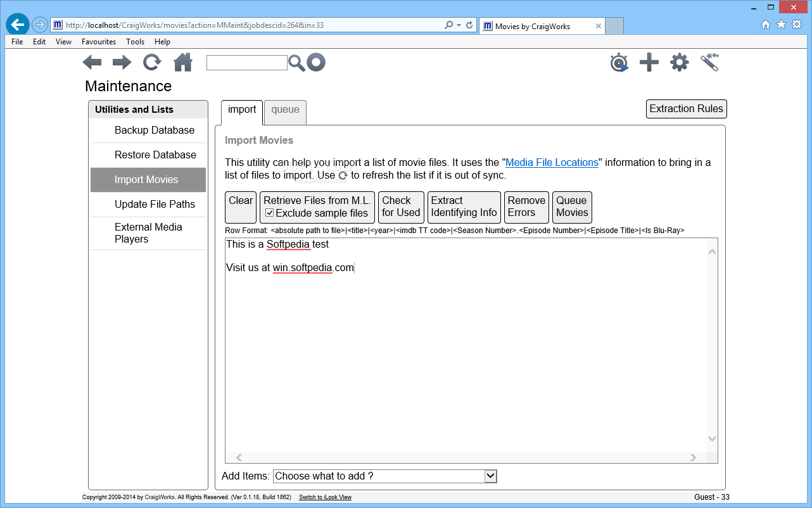Open the View menu
The width and height of the screenshot is (812, 508).
pos(63,42)
